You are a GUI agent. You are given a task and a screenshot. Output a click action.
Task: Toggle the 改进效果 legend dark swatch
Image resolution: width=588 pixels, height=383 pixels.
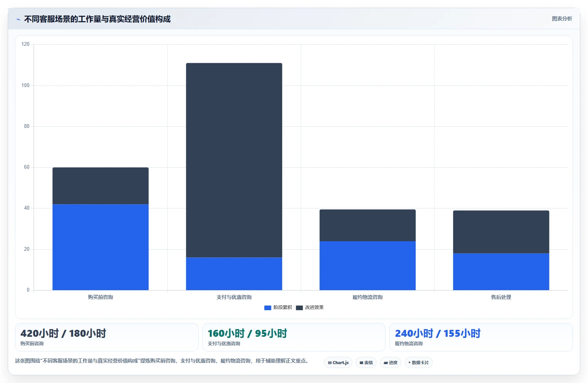299,307
